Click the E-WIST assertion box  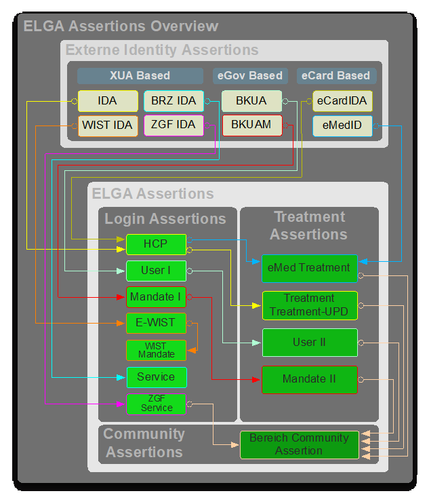click(x=156, y=323)
